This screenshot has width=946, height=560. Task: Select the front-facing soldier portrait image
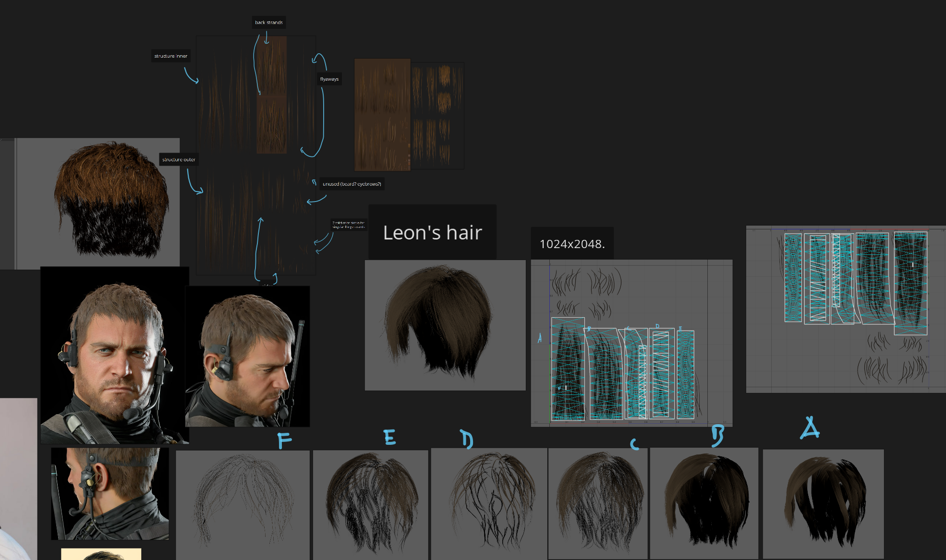[114, 355]
